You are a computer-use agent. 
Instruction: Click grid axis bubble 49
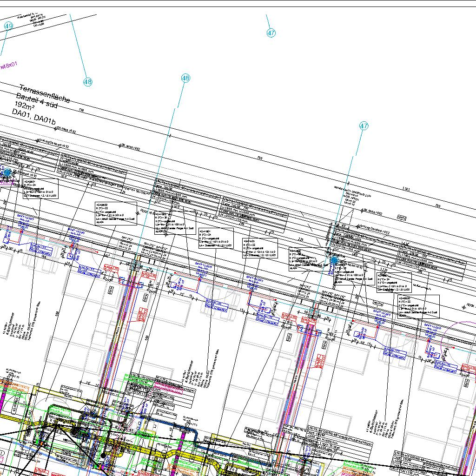click(8, 26)
